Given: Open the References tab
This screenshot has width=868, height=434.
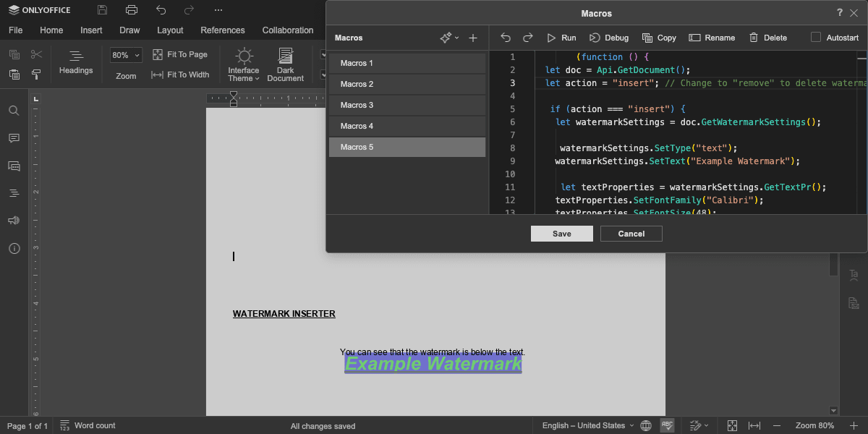Looking at the screenshot, I should (x=223, y=30).
